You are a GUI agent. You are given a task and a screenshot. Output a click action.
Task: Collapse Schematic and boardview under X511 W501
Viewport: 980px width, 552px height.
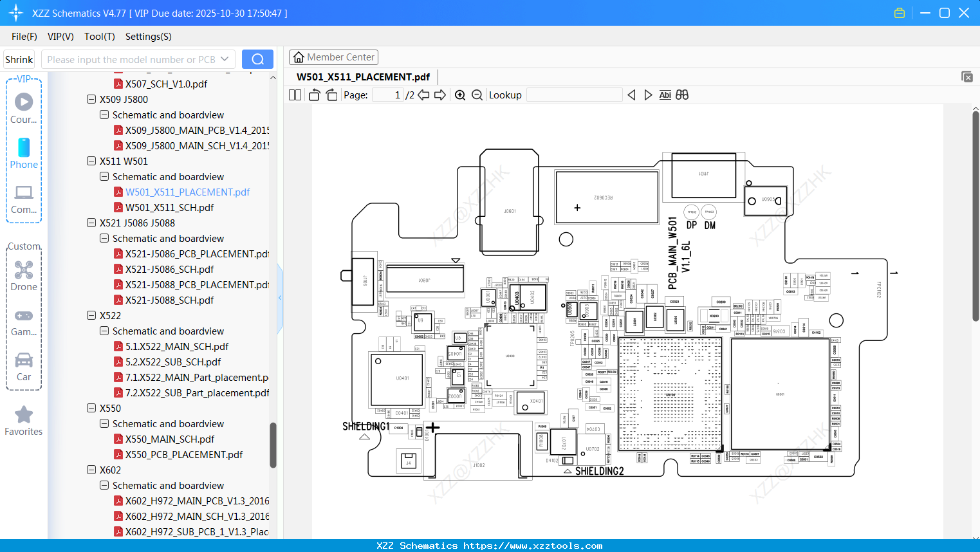click(104, 176)
